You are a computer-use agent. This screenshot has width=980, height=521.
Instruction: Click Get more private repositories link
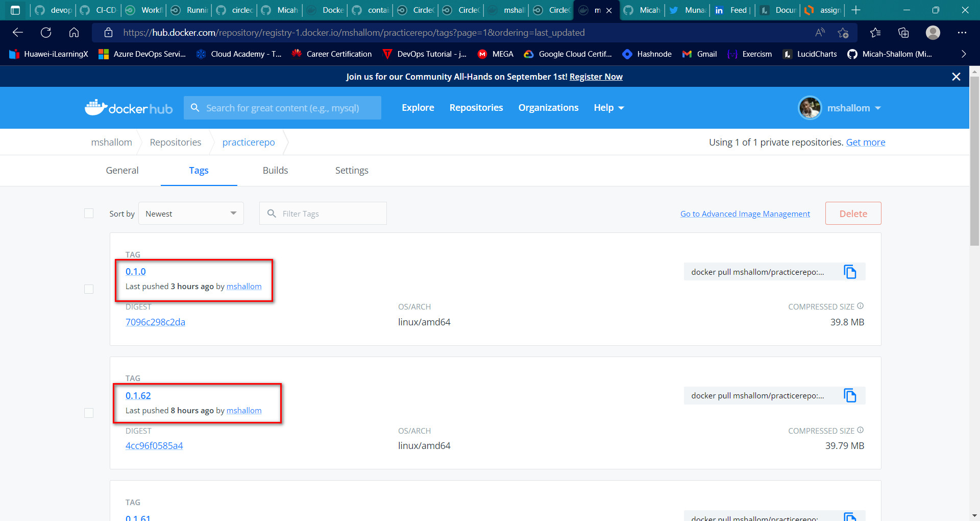click(x=866, y=142)
